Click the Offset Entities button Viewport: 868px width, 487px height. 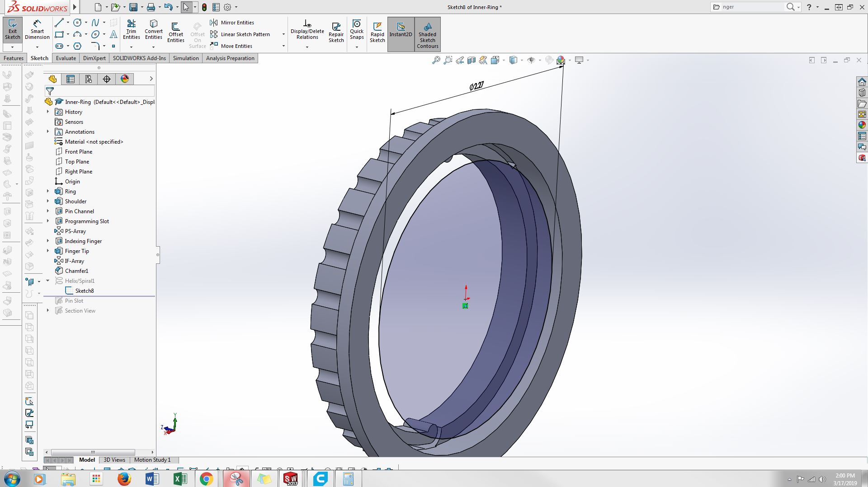[176, 32]
